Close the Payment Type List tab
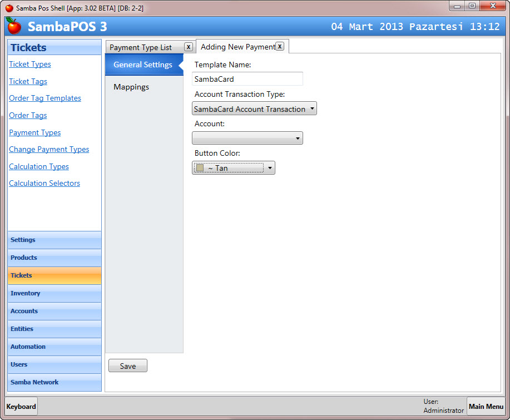Viewport: 510px width, 420px height. click(x=189, y=47)
